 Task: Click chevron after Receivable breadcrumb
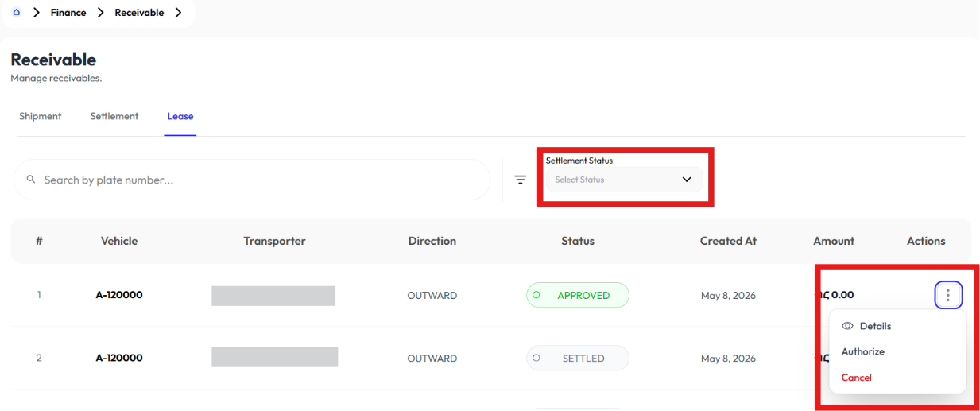(178, 12)
